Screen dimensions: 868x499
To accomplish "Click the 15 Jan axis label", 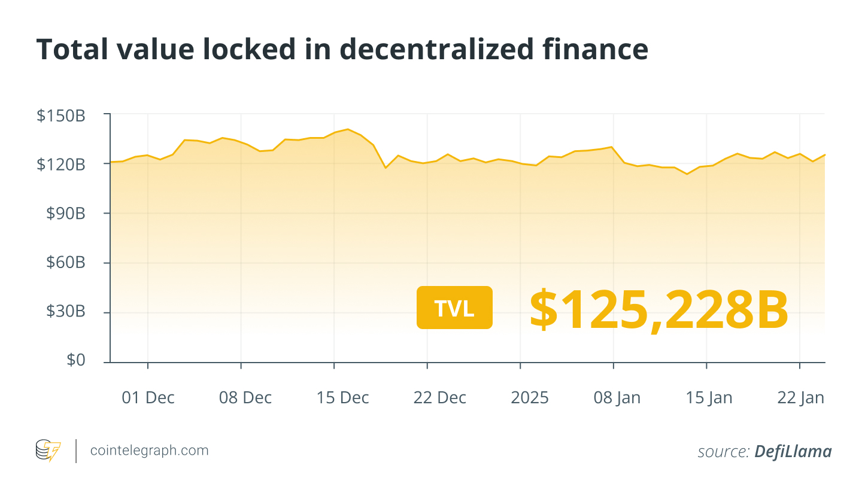I will [709, 397].
